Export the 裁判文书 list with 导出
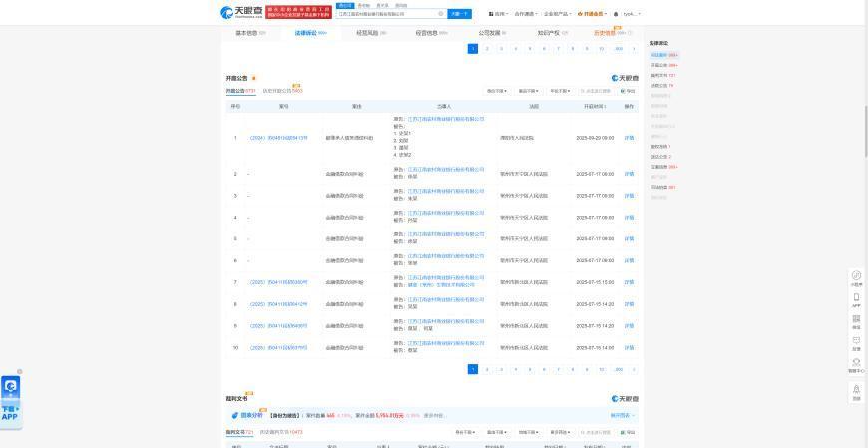Screen dimensions: 868x448 [x=628, y=432]
